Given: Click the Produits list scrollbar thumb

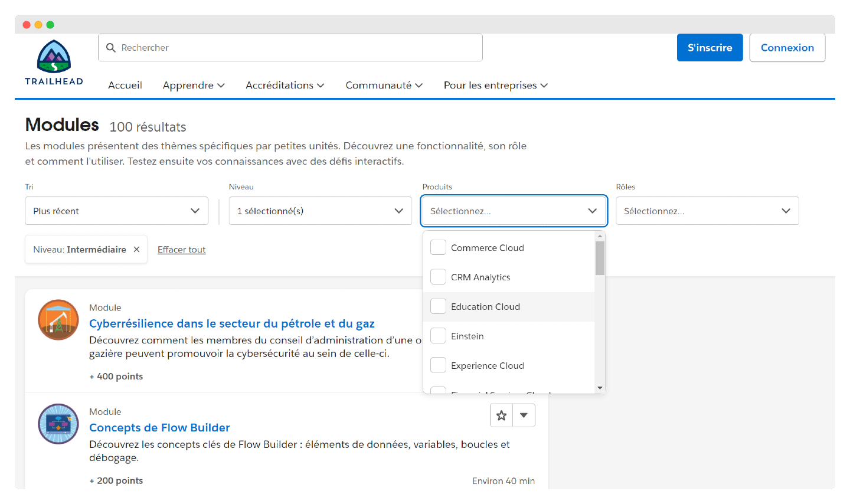Looking at the screenshot, I should tap(600, 258).
